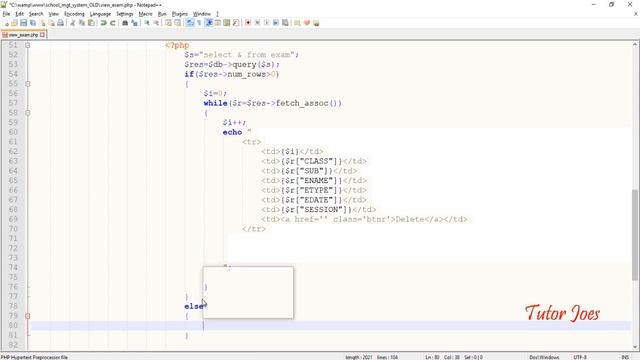Click $r["SESSION"] text on line 68
The width and height of the screenshot is (640, 360).
tap(316, 209)
